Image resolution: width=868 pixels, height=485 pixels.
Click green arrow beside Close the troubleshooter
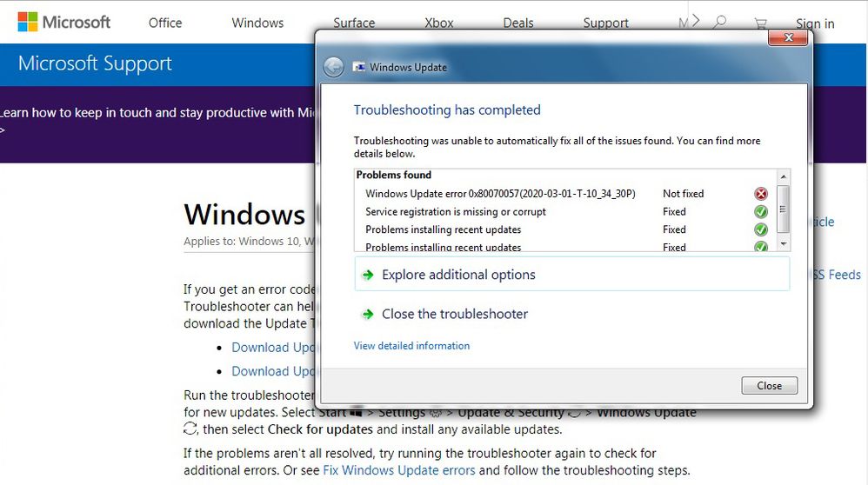click(368, 314)
